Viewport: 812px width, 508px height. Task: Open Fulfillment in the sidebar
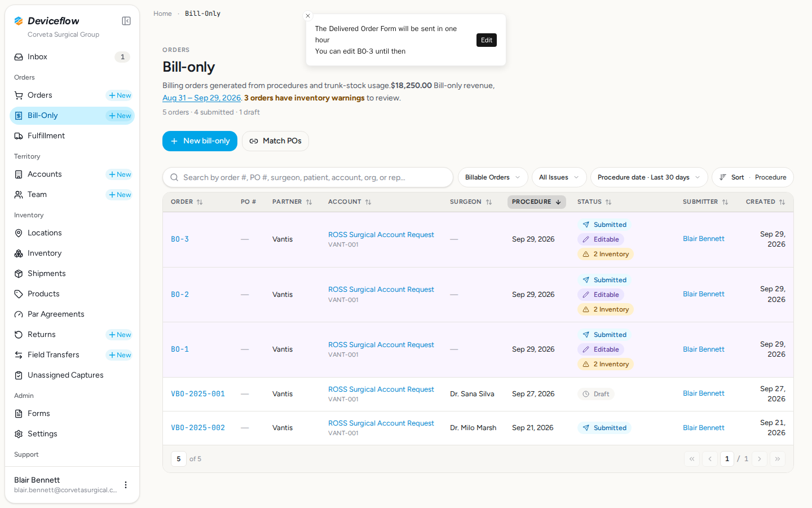[x=72, y=136]
